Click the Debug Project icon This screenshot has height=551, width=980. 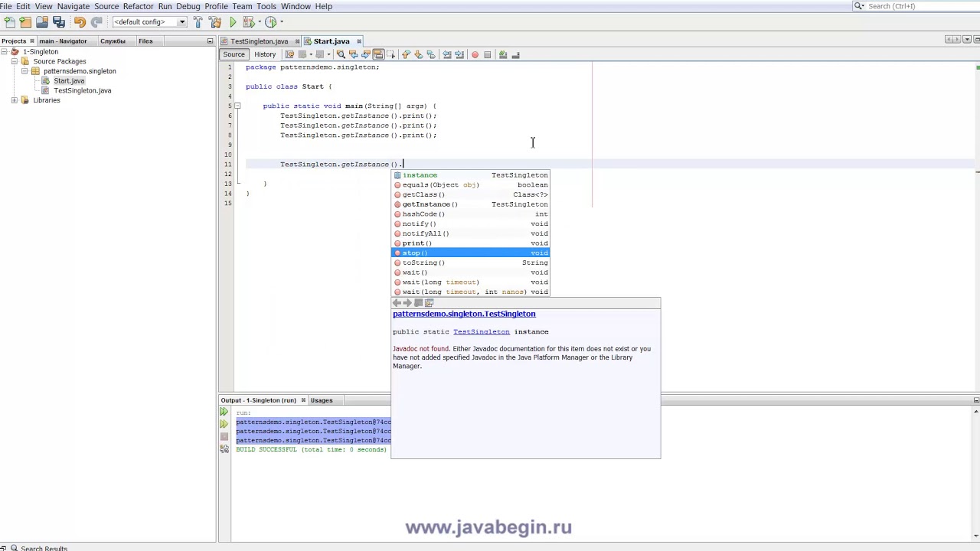(248, 22)
